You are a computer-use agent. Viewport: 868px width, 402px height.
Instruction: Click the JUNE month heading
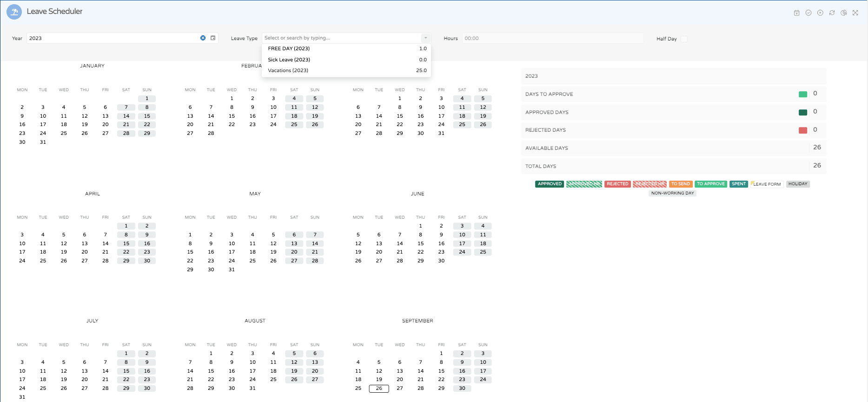point(417,194)
